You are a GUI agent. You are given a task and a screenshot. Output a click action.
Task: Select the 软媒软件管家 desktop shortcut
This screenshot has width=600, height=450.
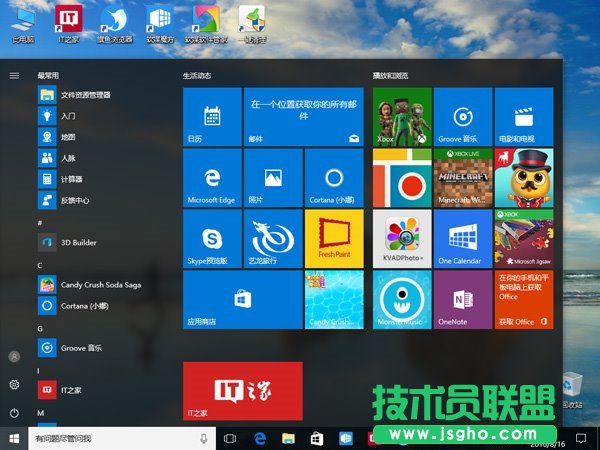point(206,25)
